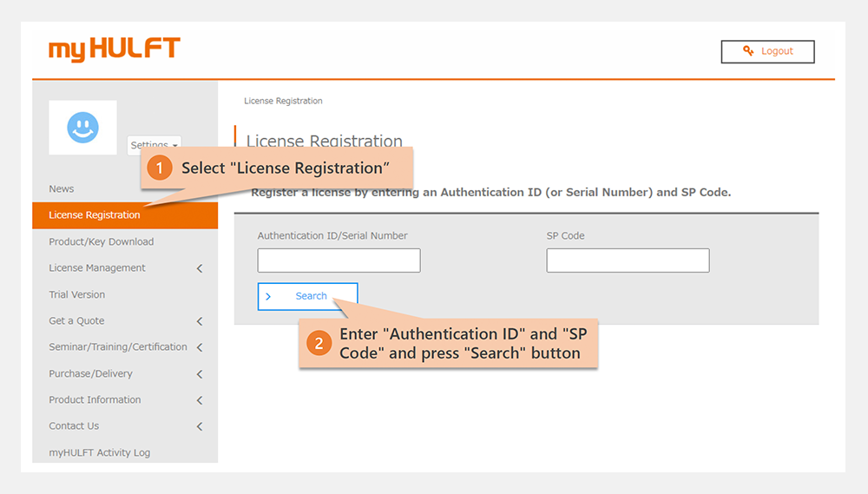
Task: Click the smiley face profile avatar
Action: pyautogui.click(x=83, y=128)
